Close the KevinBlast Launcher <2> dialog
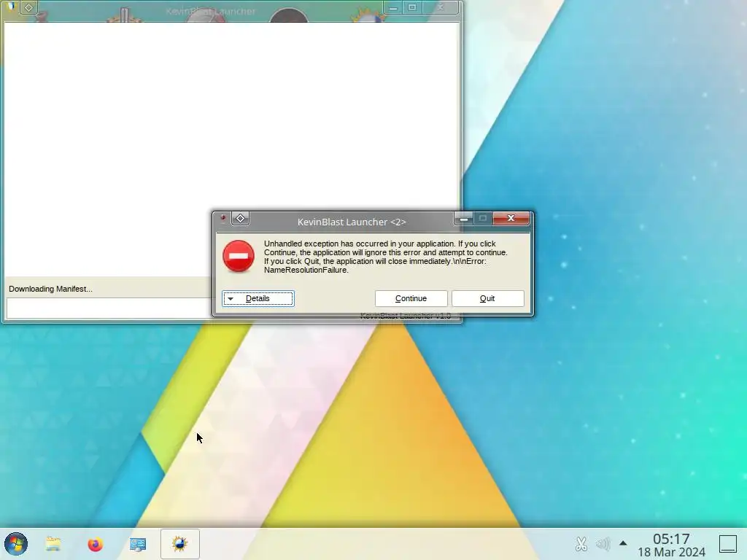Image resolution: width=747 pixels, height=560 pixels. point(511,218)
